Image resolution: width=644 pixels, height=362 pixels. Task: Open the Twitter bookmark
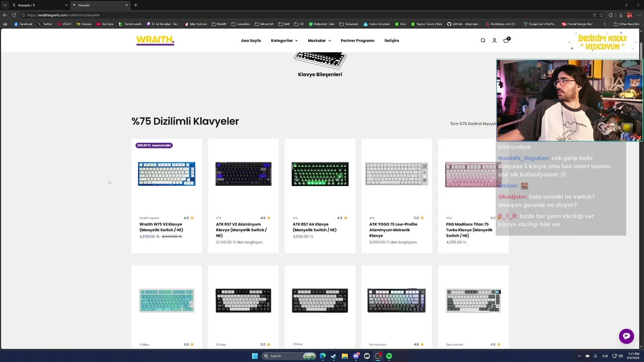[x=45, y=24]
